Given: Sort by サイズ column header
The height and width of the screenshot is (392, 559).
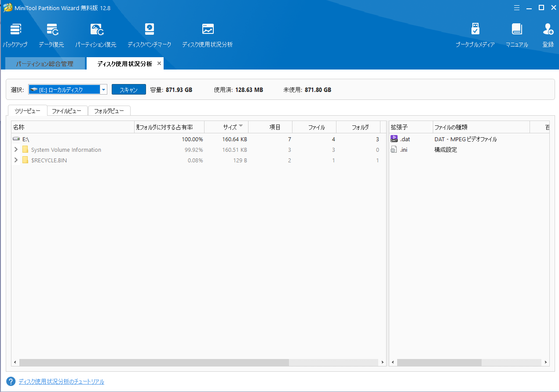Looking at the screenshot, I should click(230, 127).
